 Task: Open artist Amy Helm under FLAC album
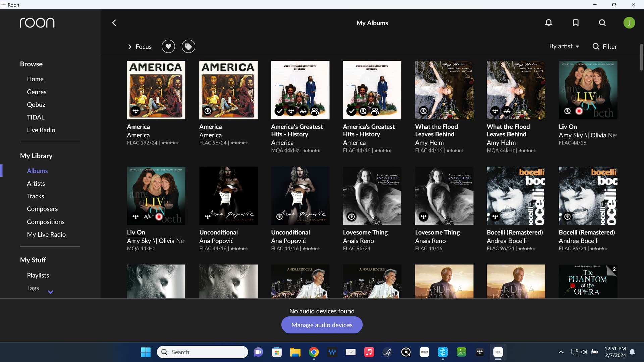429,143
